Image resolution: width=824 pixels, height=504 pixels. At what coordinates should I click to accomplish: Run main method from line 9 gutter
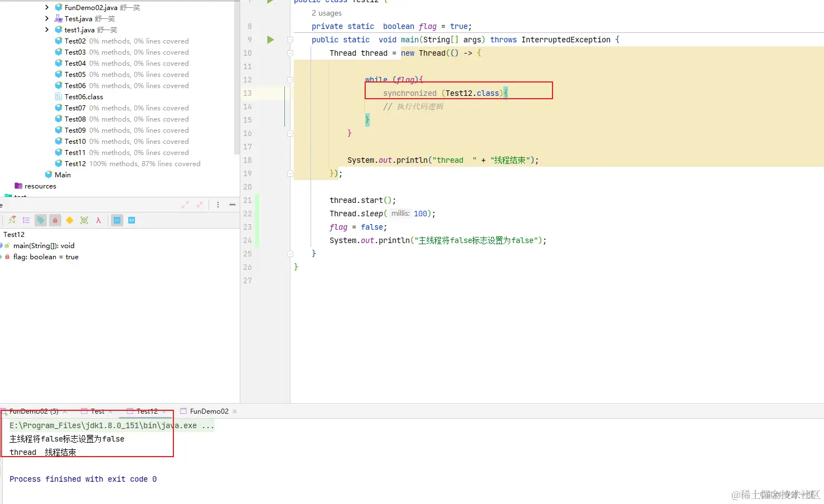(270, 40)
